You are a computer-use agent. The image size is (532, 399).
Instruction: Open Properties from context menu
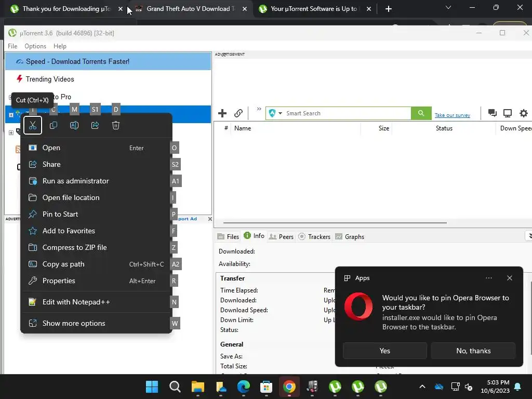click(x=96, y=281)
